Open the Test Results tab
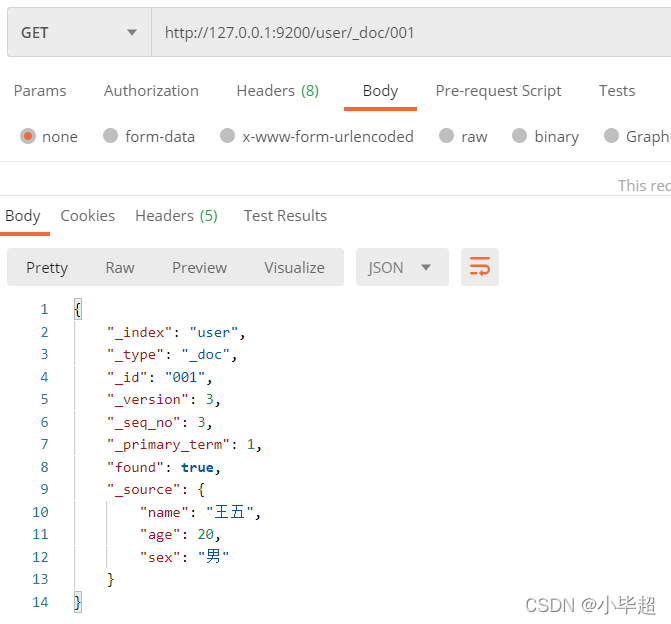 tap(285, 216)
